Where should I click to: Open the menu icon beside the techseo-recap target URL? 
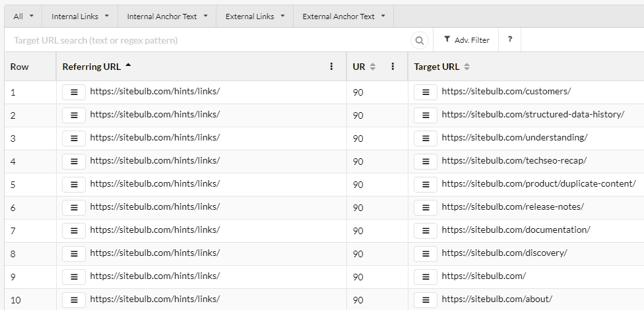click(426, 162)
